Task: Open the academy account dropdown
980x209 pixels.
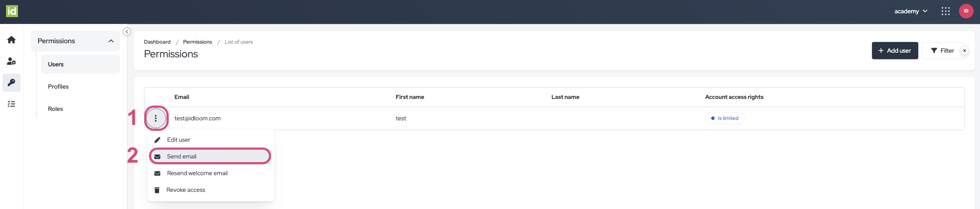Action: point(911,11)
